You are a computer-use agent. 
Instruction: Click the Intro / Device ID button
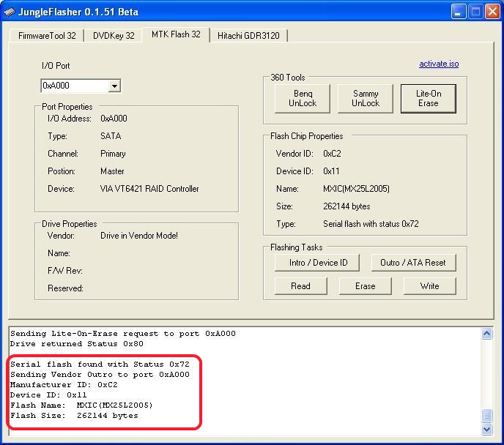[317, 263]
